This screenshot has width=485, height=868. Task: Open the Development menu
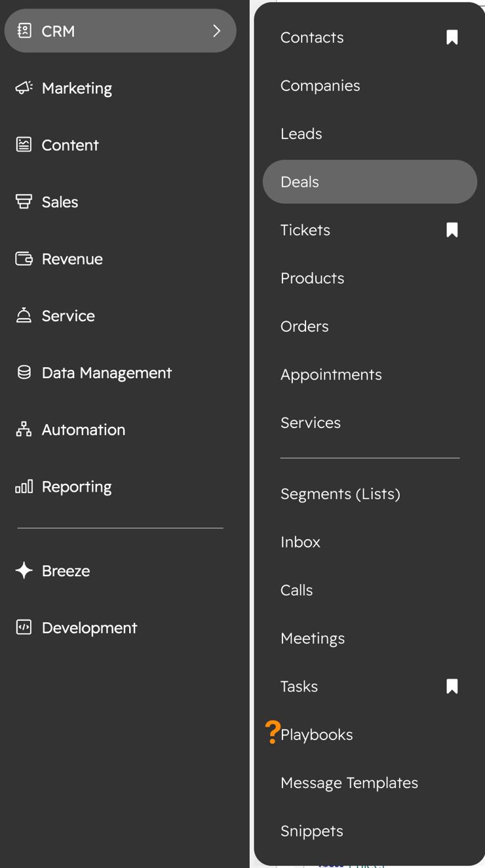click(121, 627)
